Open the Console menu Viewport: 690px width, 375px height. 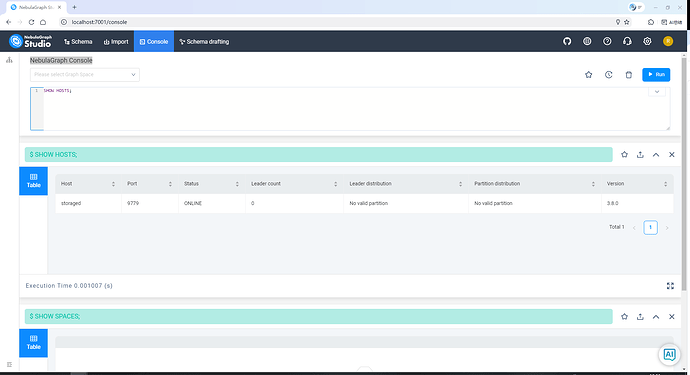[x=154, y=41]
